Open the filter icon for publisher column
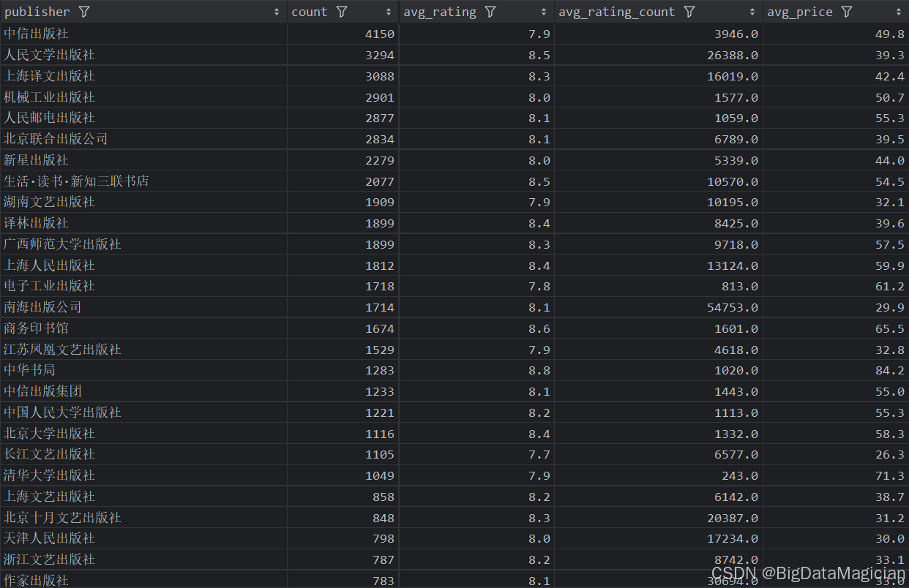The image size is (909, 588). point(84,12)
